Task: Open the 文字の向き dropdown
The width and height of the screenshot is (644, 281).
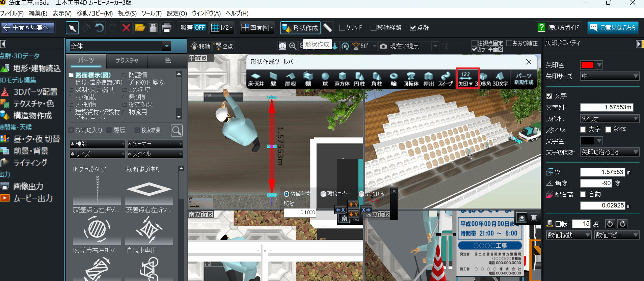Action: 609,152
